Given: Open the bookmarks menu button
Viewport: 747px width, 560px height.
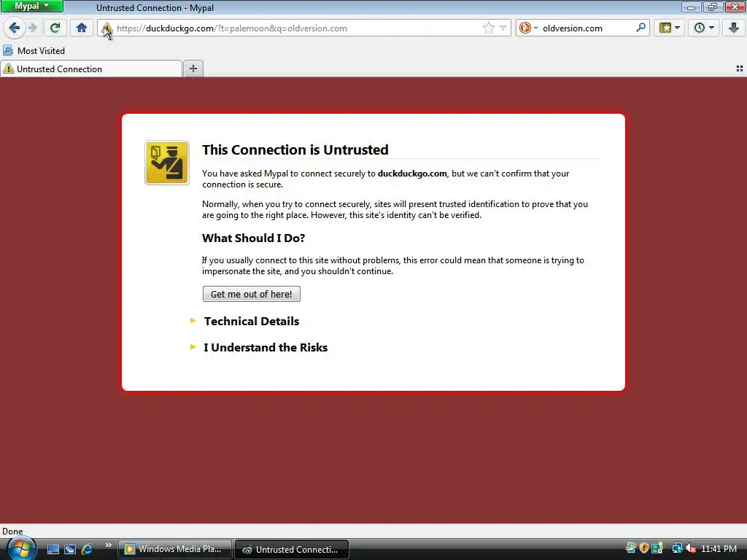Looking at the screenshot, I should 670,28.
